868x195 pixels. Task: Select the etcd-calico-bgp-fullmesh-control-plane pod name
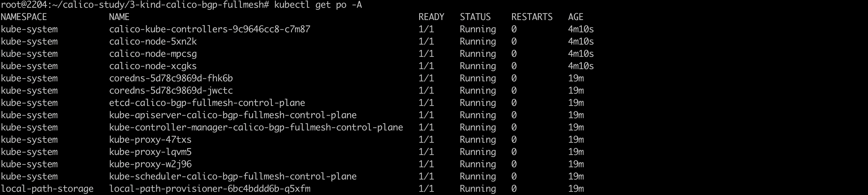pyautogui.click(x=207, y=103)
